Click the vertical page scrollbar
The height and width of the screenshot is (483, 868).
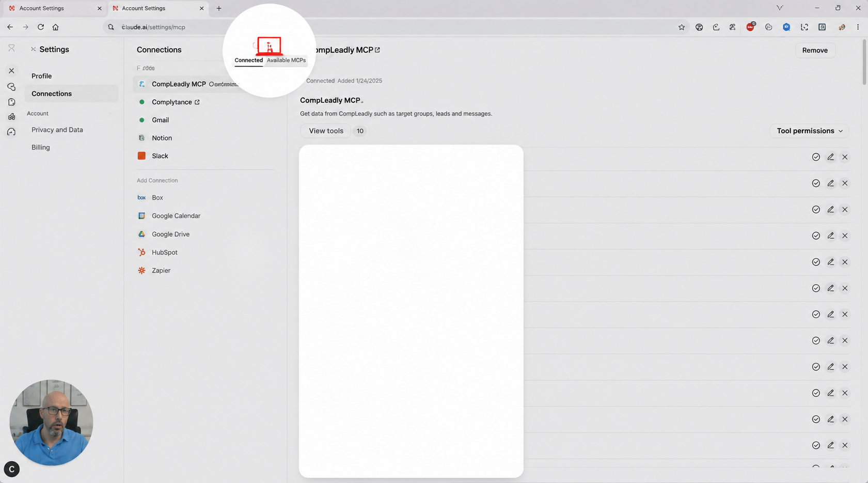(x=864, y=62)
